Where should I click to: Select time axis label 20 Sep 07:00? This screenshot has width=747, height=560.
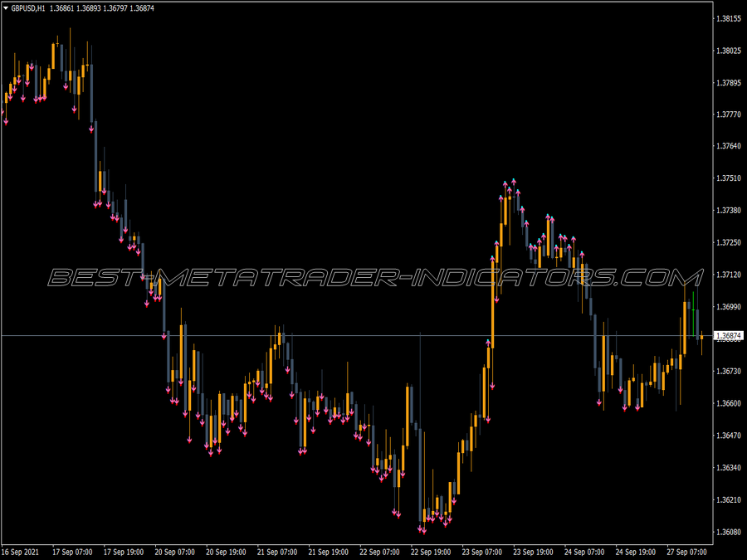(175, 552)
